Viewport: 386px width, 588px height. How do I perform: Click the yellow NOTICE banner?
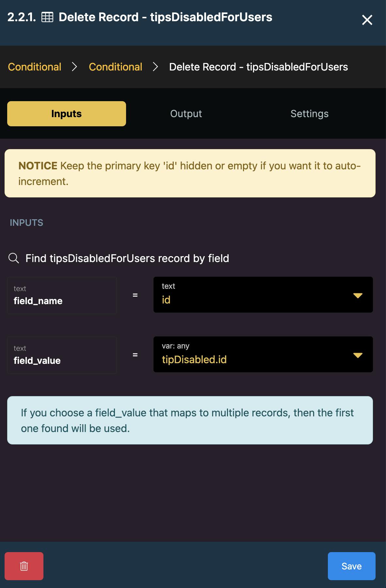(x=190, y=173)
